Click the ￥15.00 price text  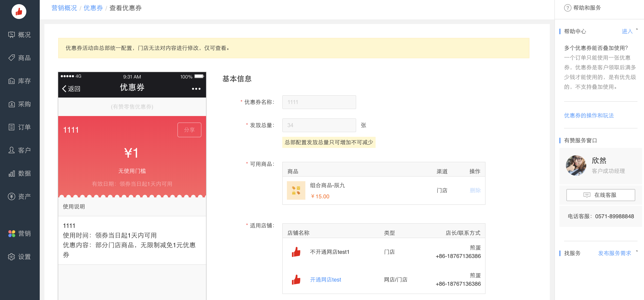320,196
